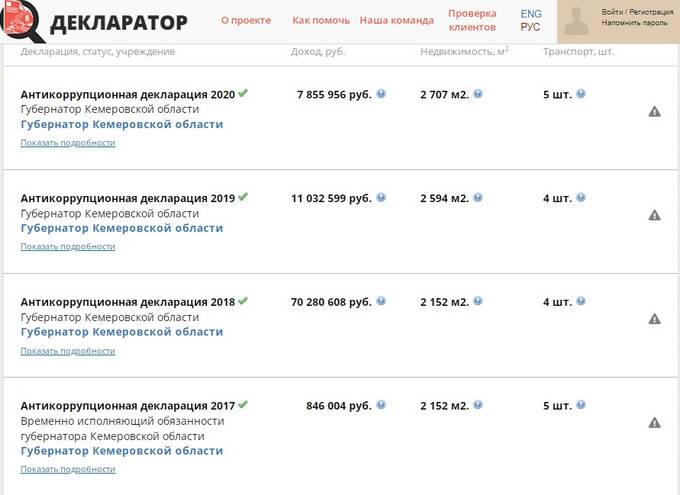The height and width of the screenshot is (495, 680).
Task: Open "Губернатор Кемеровской области" link in 2018 entry
Action: 121,332
